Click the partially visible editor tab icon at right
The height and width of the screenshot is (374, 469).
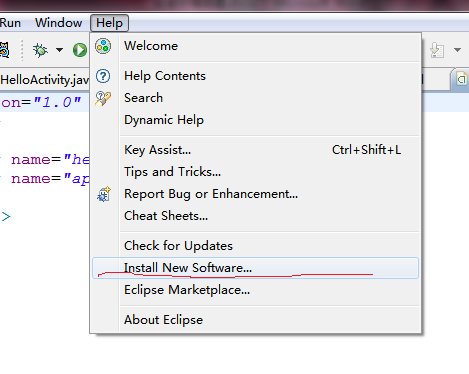462,79
